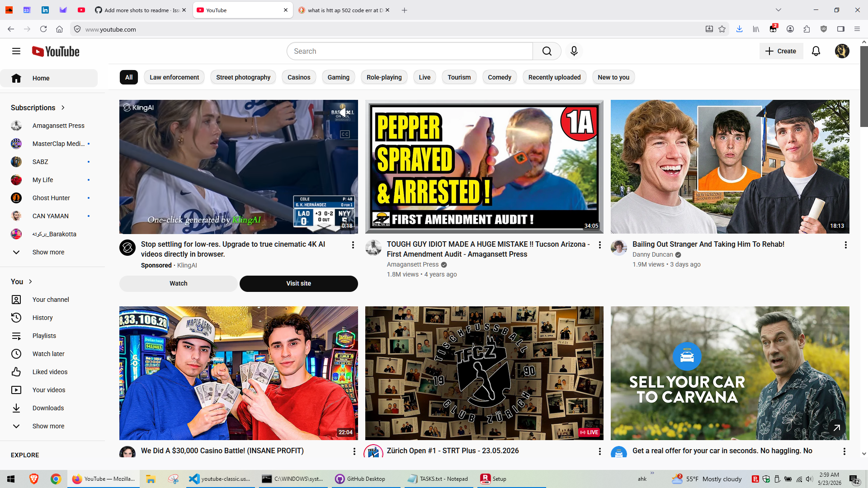
Task: Open Casino Battle video thumbnail
Action: (239, 373)
